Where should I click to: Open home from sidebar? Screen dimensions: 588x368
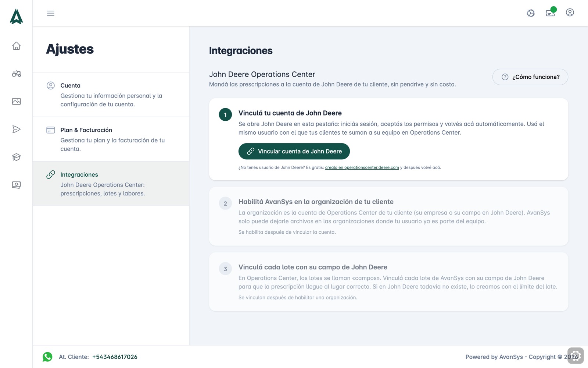tap(16, 46)
